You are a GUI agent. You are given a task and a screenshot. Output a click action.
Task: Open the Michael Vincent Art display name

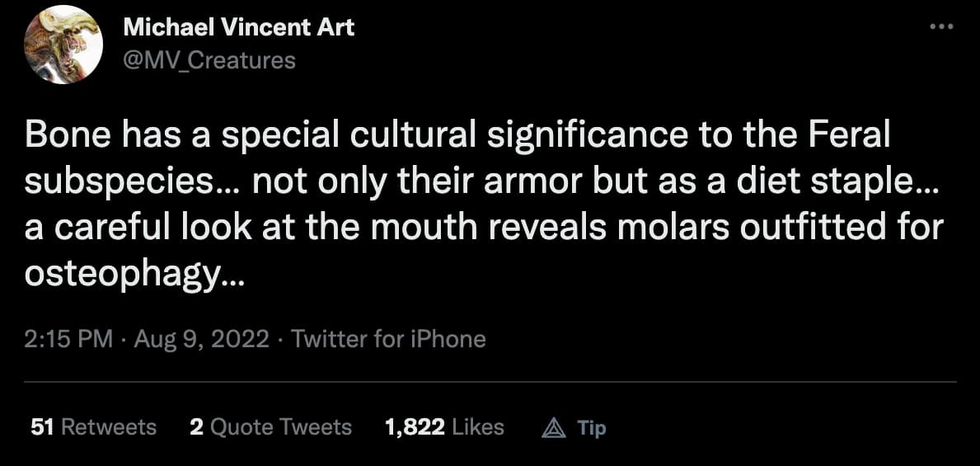pyautogui.click(x=239, y=27)
